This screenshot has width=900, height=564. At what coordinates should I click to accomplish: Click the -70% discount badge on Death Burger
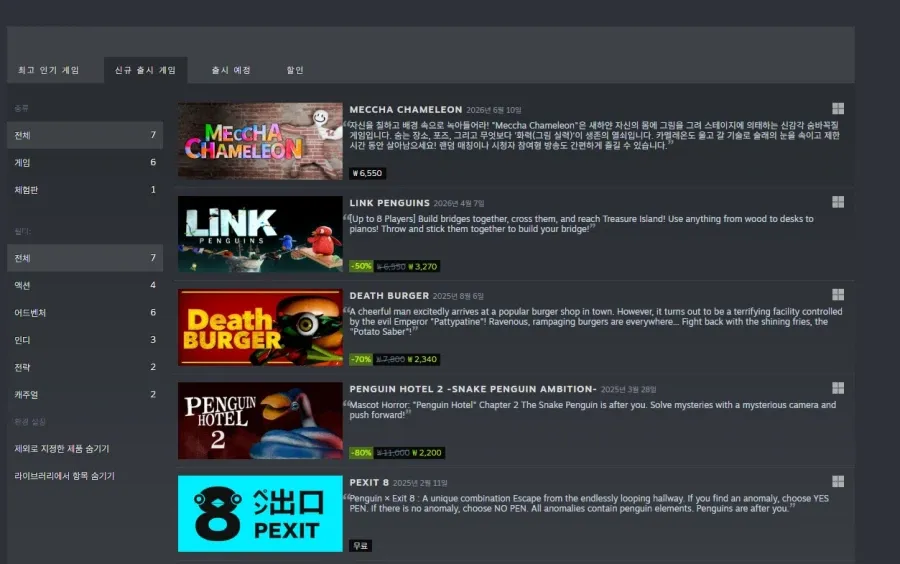tap(361, 359)
